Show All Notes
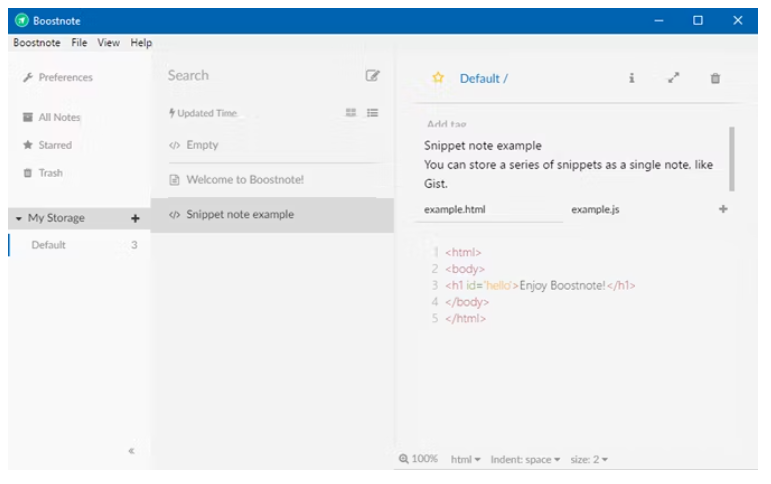This screenshot has height=484, width=771. click(x=51, y=117)
